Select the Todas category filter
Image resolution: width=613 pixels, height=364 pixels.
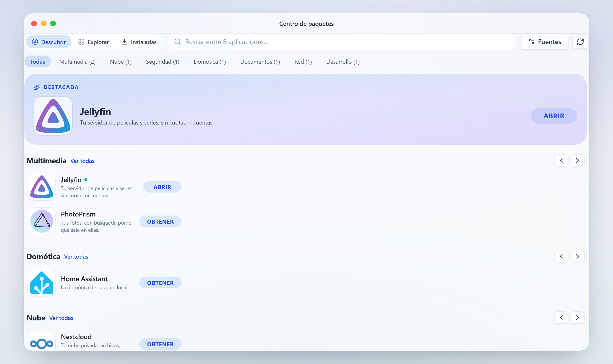(38, 62)
